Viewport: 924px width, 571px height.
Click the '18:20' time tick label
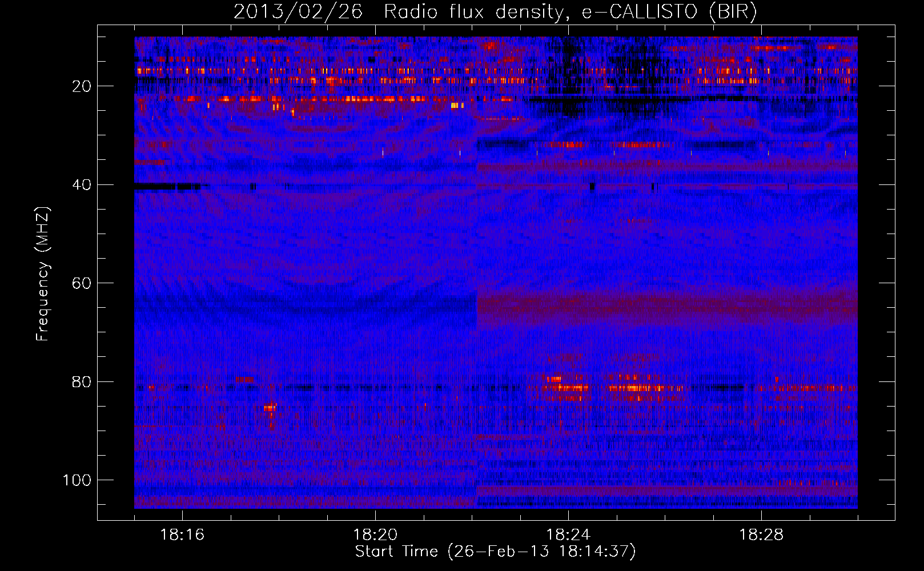click(375, 535)
